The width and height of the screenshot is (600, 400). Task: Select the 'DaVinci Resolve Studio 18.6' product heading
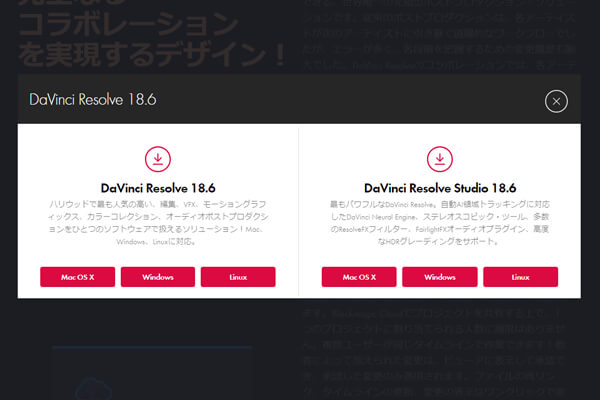click(x=440, y=188)
